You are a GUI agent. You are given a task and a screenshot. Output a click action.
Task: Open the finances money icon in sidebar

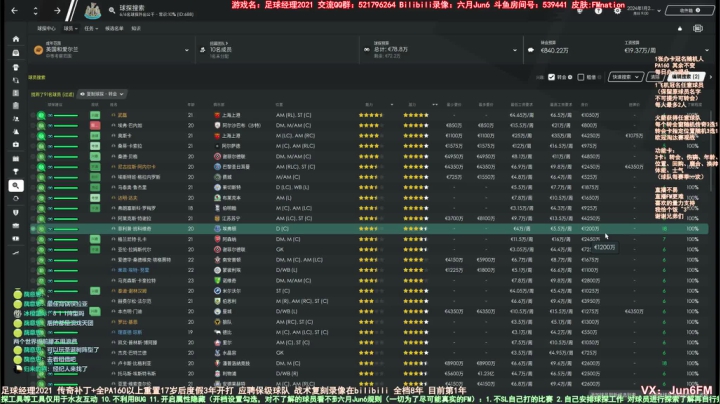(16, 239)
